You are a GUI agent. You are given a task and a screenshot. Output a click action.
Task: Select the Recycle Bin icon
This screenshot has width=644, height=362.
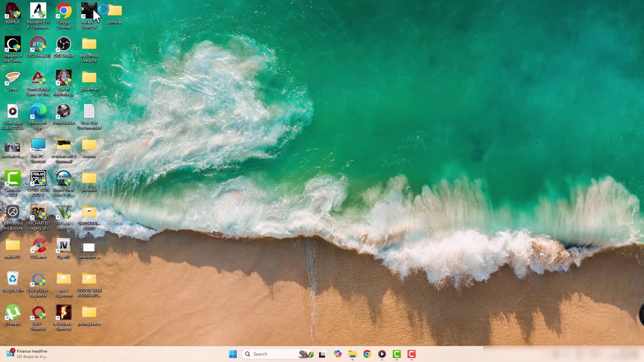(x=13, y=280)
